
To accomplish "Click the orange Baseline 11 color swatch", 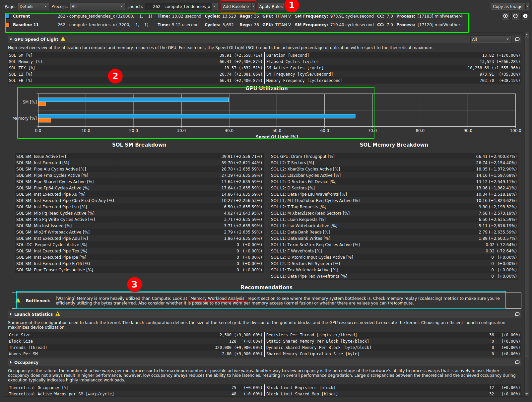I will click(7, 25).
